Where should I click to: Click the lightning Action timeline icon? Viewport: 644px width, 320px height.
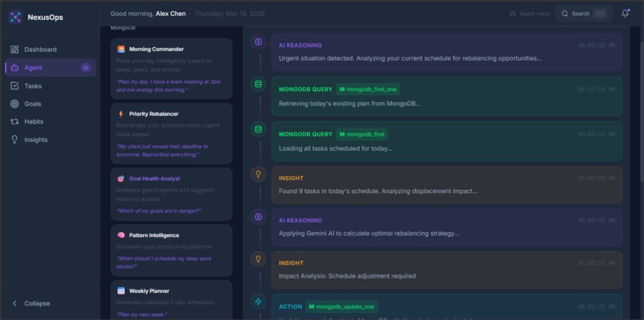coord(258,302)
